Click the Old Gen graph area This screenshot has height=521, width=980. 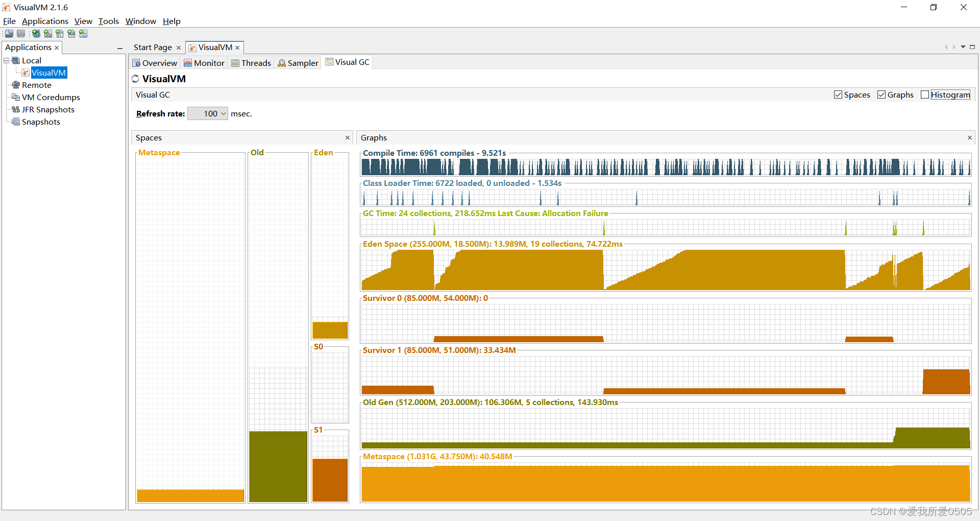[666, 429]
